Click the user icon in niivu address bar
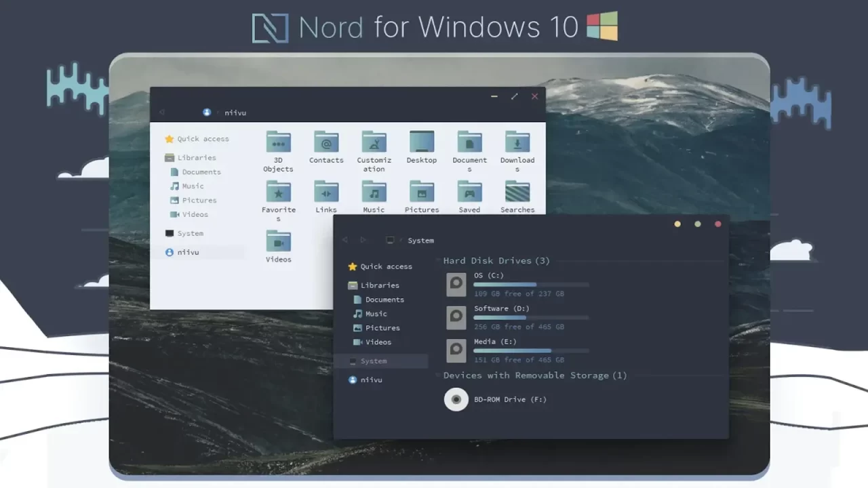Image resolution: width=868 pixels, height=488 pixels. (207, 113)
